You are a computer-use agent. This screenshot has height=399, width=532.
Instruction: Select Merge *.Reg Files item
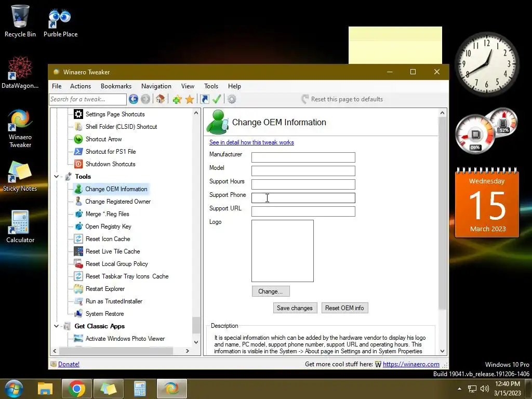click(107, 214)
